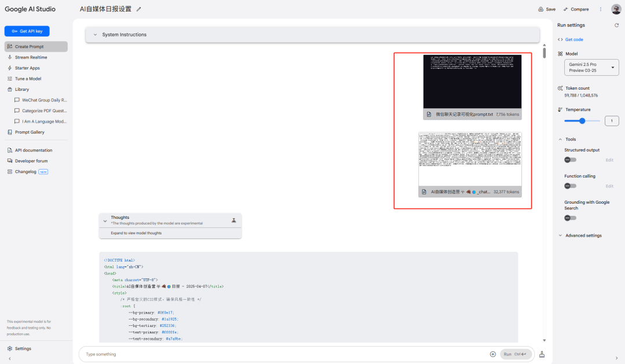This screenshot has width=625, height=364.
Task: Turn on Grounding with Google Search
Action: click(x=570, y=218)
